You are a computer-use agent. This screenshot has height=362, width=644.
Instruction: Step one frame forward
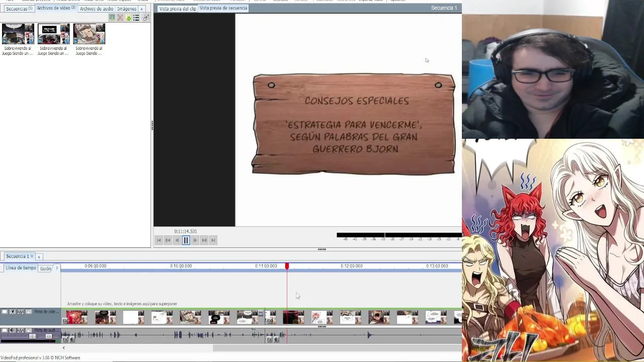(x=195, y=240)
